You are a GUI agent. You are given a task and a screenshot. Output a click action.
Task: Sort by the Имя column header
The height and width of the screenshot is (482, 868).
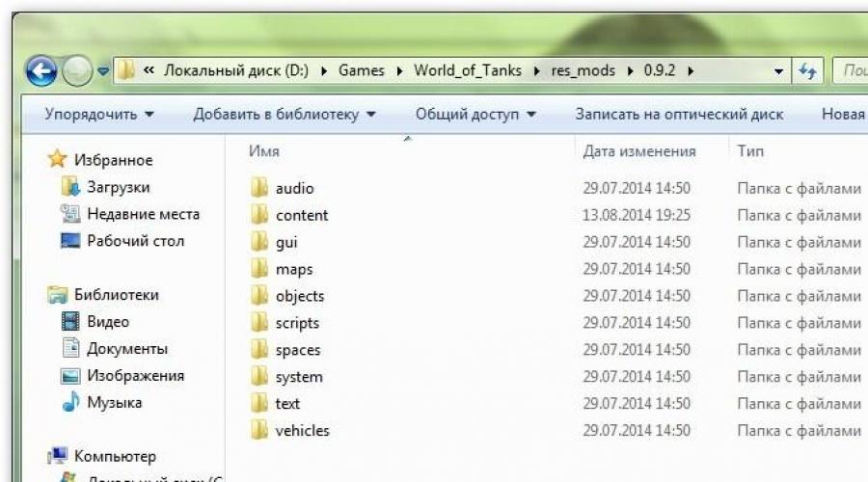[264, 151]
